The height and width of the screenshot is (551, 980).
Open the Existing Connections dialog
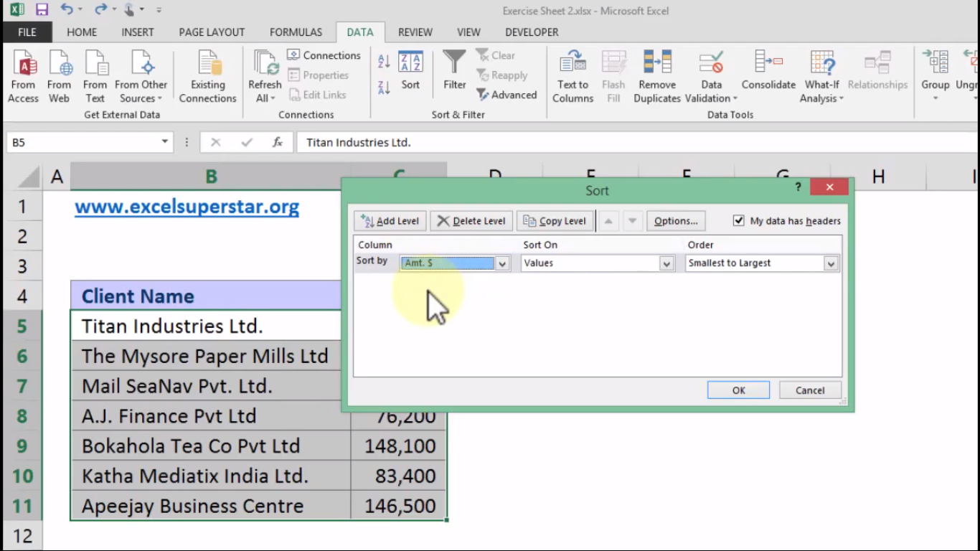tap(207, 76)
